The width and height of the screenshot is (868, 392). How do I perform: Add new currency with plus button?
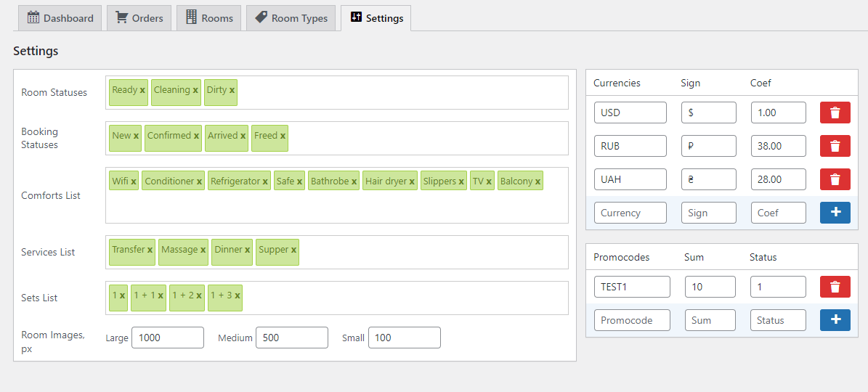pos(835,213)
